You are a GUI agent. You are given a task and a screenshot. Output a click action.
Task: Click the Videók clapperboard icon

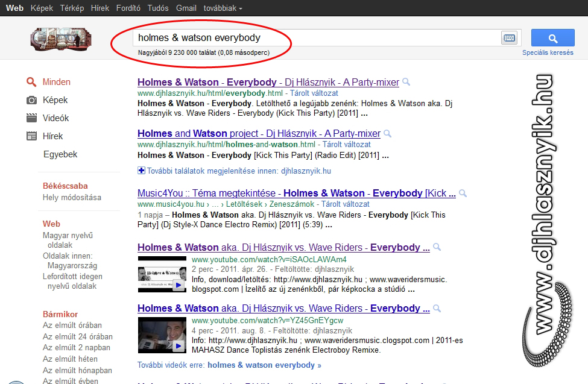click(31, 118)
